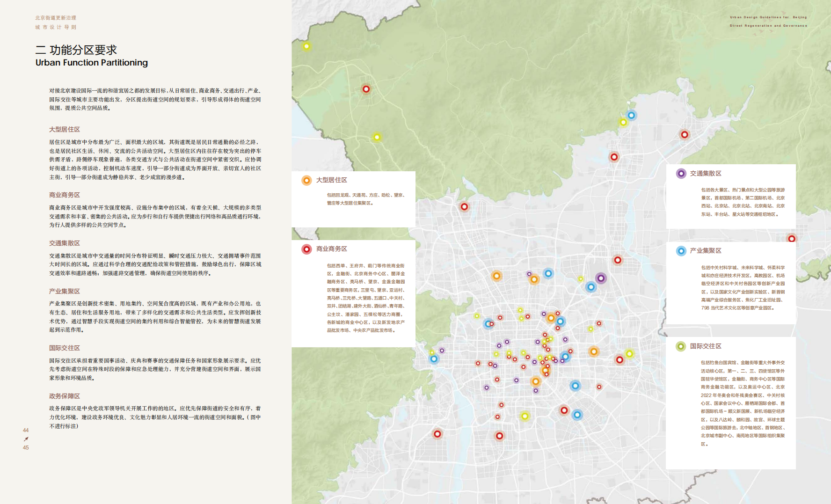Click the arrow icon between page numbers
831x504 pixels.
point(26,439)
